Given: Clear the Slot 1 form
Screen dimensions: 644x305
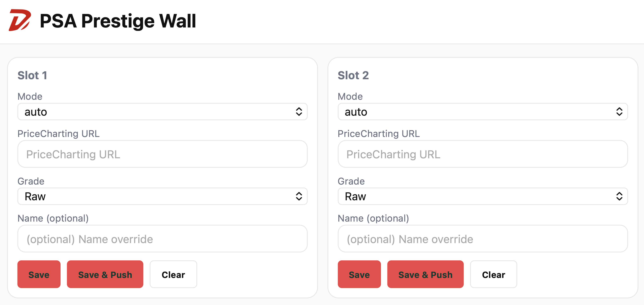Looking at the screenshot, I should pos(173,275).
